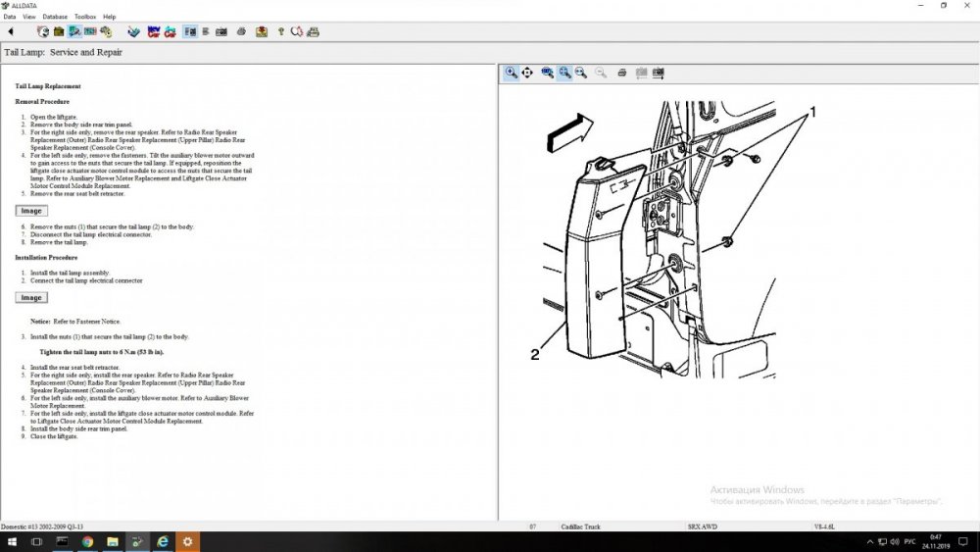Expand hidden system tray icons chevron
Image resolution: width=980 pixels, height=552 pixels.
tap(870, 541)
